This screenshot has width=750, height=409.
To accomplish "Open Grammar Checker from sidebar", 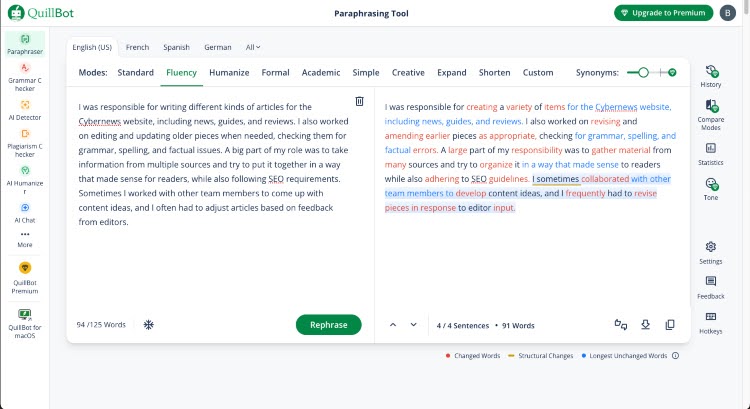I will (25, 77).
